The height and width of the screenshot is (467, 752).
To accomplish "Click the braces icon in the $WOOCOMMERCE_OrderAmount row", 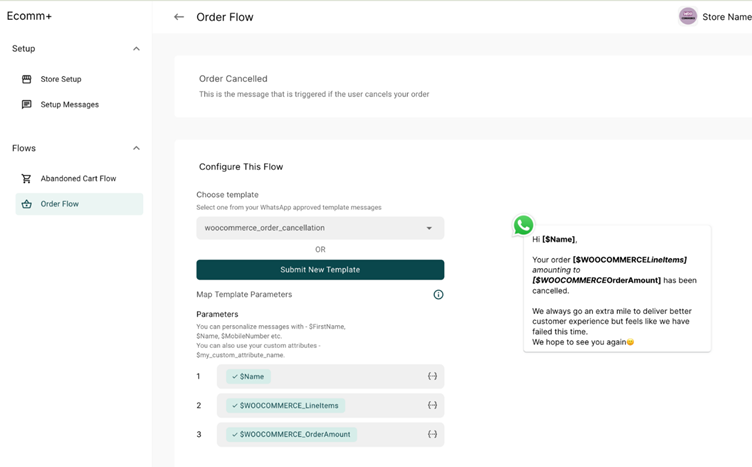I will tap(432, 434).
